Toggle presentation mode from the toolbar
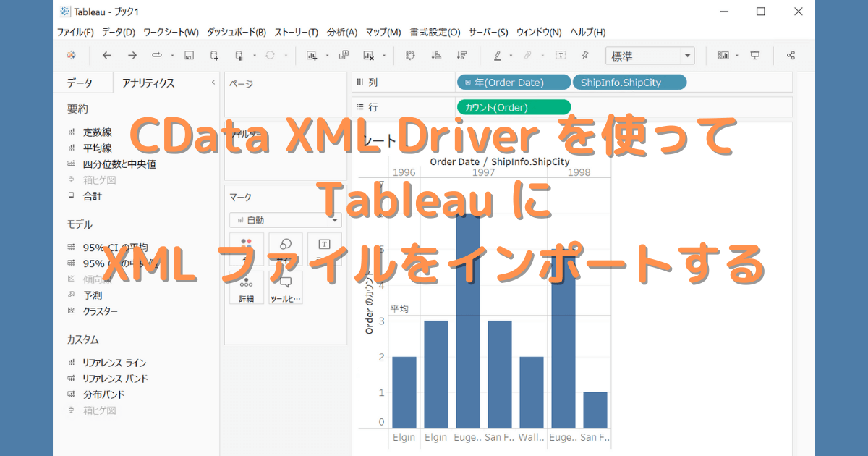The image size is (868, 456). [754, 55]
